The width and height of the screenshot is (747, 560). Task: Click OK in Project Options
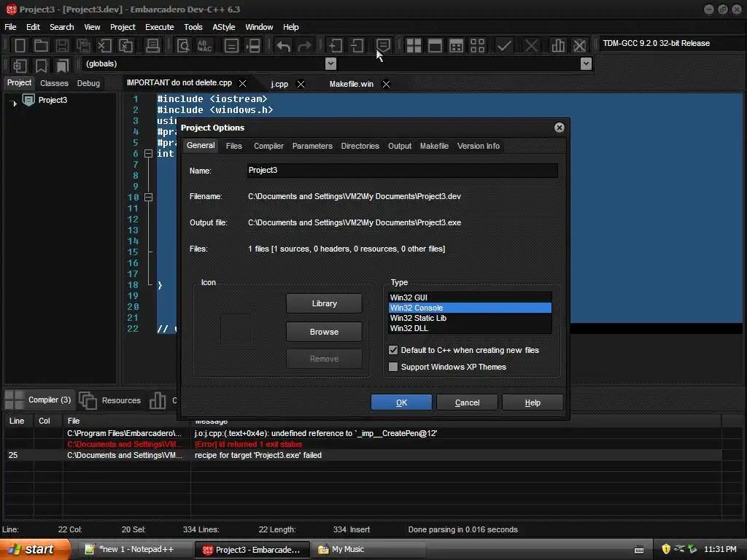tap(402, 402)
